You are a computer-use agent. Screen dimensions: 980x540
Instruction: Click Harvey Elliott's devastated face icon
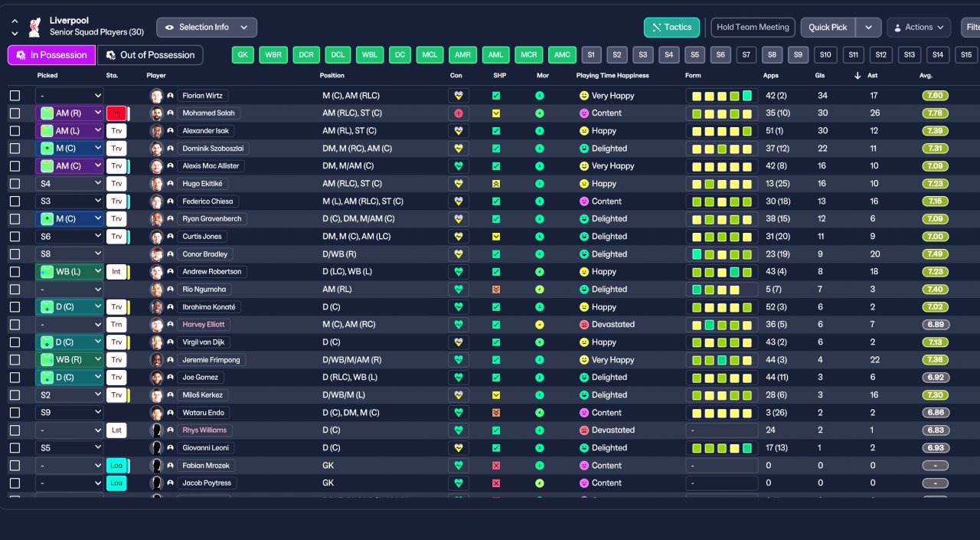tap(584, 325)
